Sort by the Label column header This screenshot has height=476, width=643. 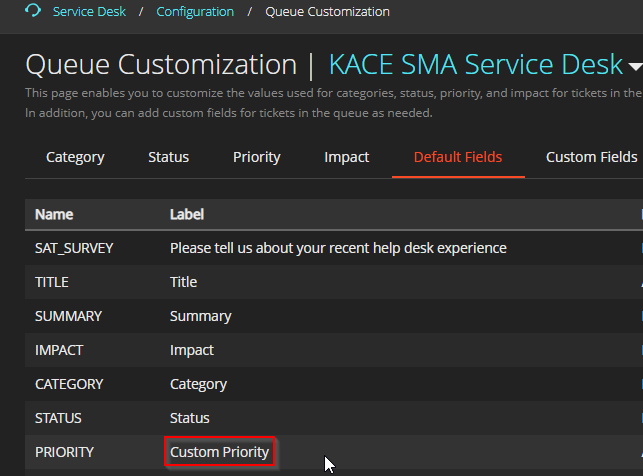pos(187,214)
